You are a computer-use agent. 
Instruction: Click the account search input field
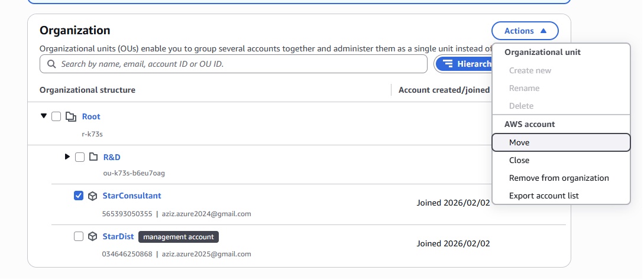[x=237, y=64]
